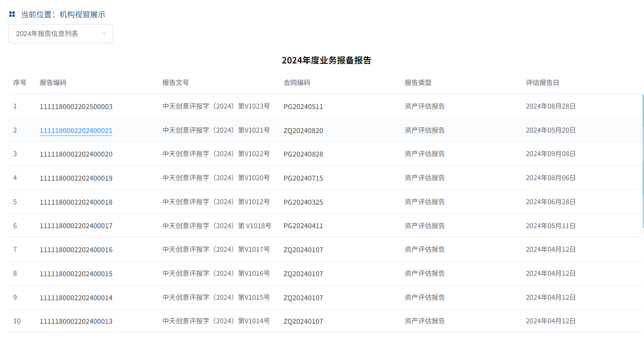644x356 pixels.
Task: Click contract code PG20240511
Action: click(303, 107)
